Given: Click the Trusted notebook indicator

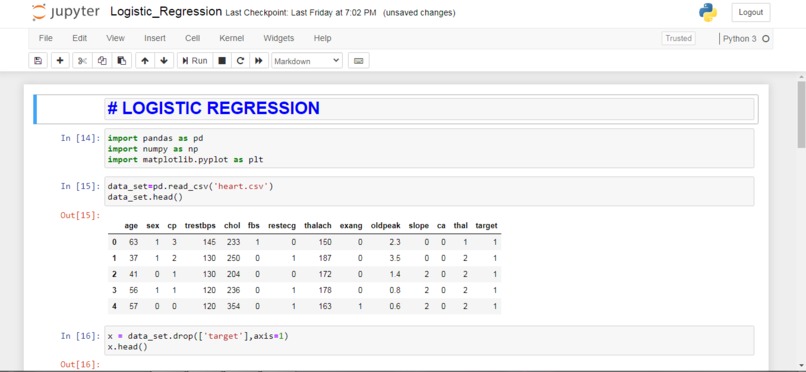Looking at the screenshot, I should click(x=679, y=38).
